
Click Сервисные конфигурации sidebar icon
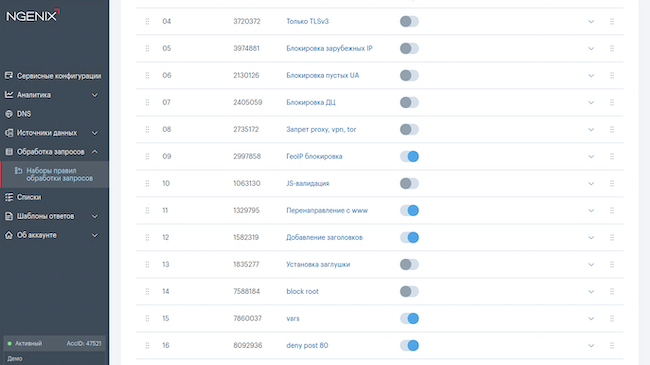pos(9,75)
